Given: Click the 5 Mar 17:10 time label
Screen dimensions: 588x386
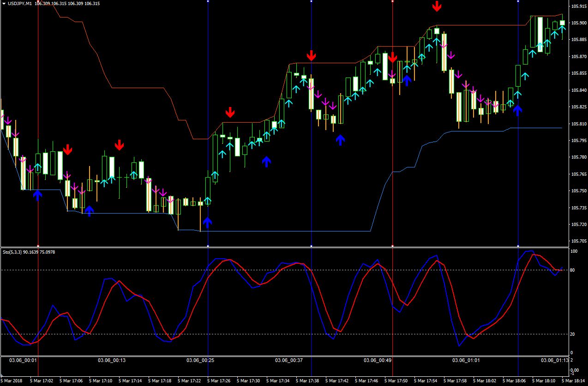Looking at the screenshot, I should [101, 381].
